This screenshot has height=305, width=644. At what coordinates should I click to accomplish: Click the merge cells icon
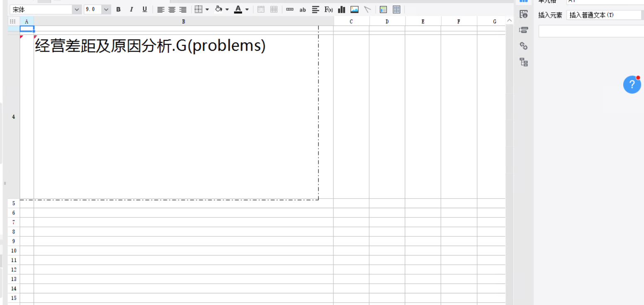tap(261, 9)
